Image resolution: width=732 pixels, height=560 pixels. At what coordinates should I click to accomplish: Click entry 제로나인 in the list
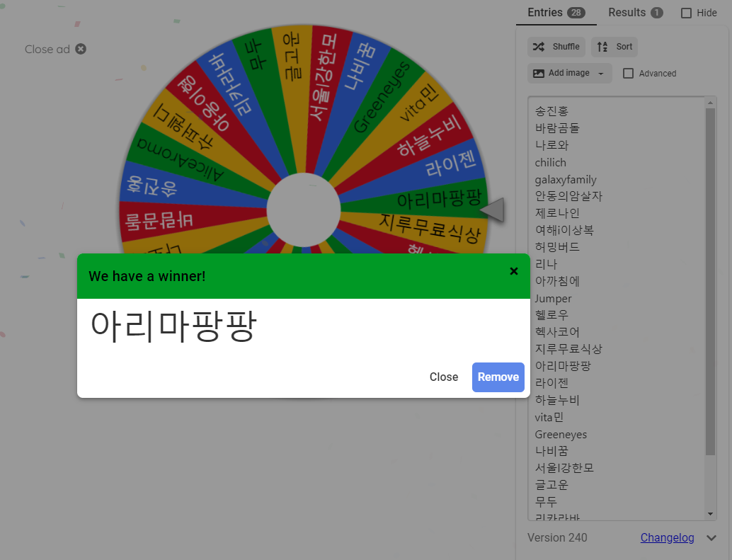(x=557, y=213)
